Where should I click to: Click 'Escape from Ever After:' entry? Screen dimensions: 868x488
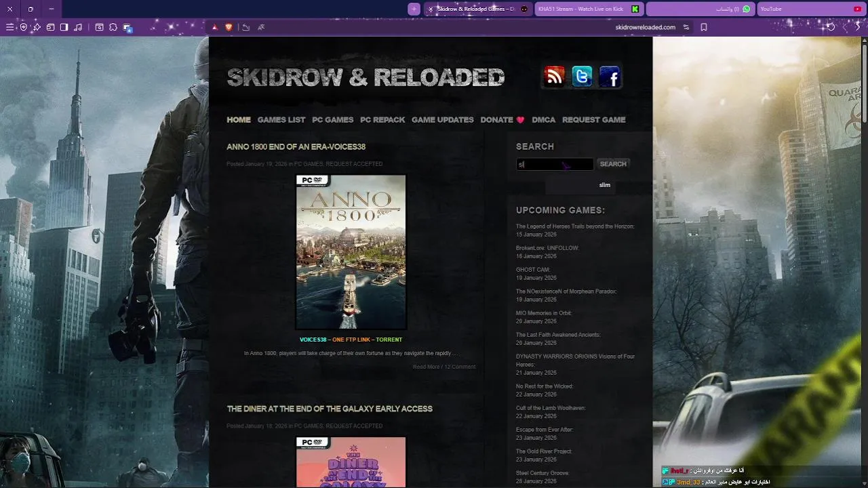545,430
